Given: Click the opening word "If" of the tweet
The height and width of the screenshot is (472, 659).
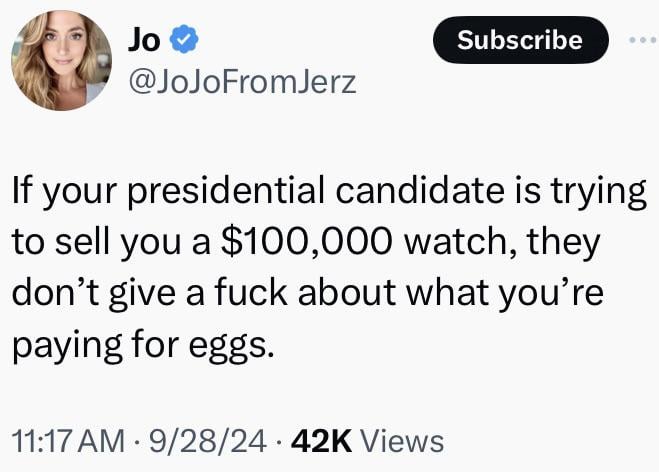Looking at the screenshot, I should (x=21, y=190).
